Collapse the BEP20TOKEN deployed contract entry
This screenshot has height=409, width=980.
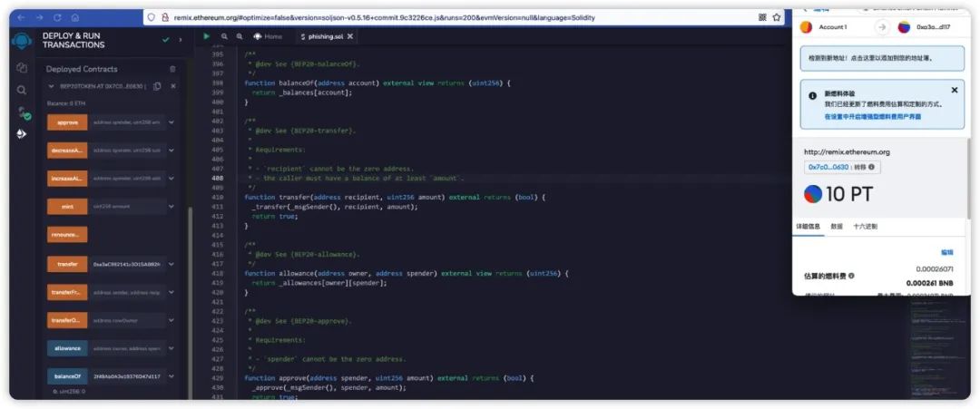coord(51,86)
